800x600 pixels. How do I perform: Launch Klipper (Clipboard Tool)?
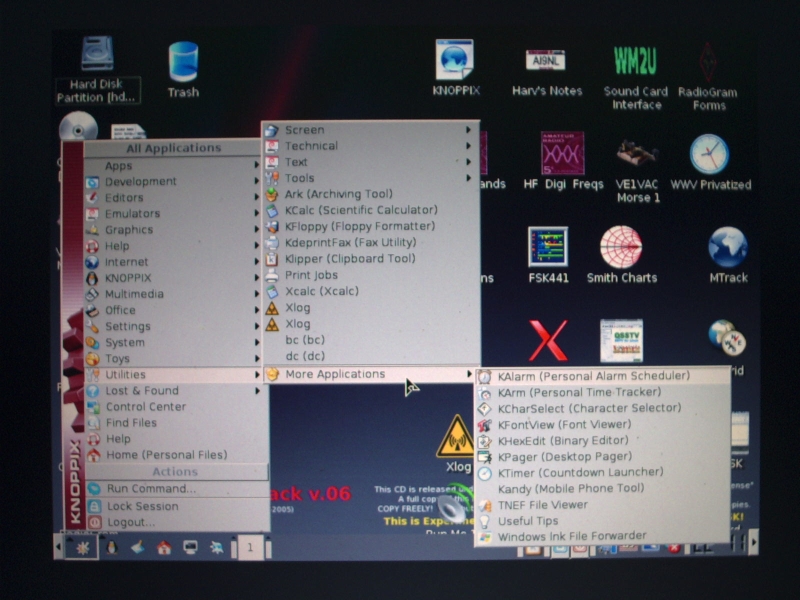tap(369, 259)
